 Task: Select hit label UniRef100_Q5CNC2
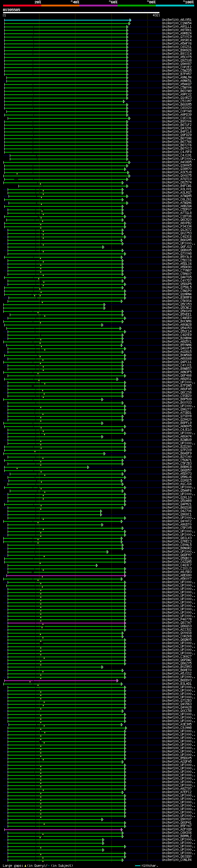177,308
